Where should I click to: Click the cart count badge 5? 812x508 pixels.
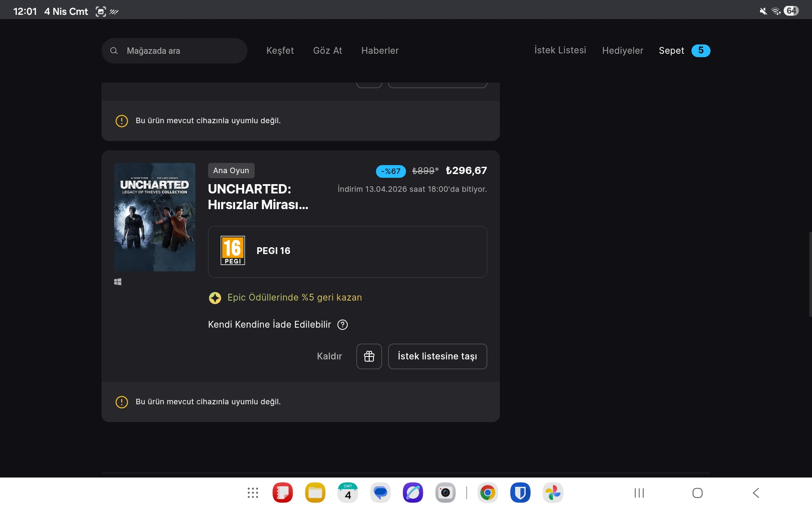coord(701,51)
